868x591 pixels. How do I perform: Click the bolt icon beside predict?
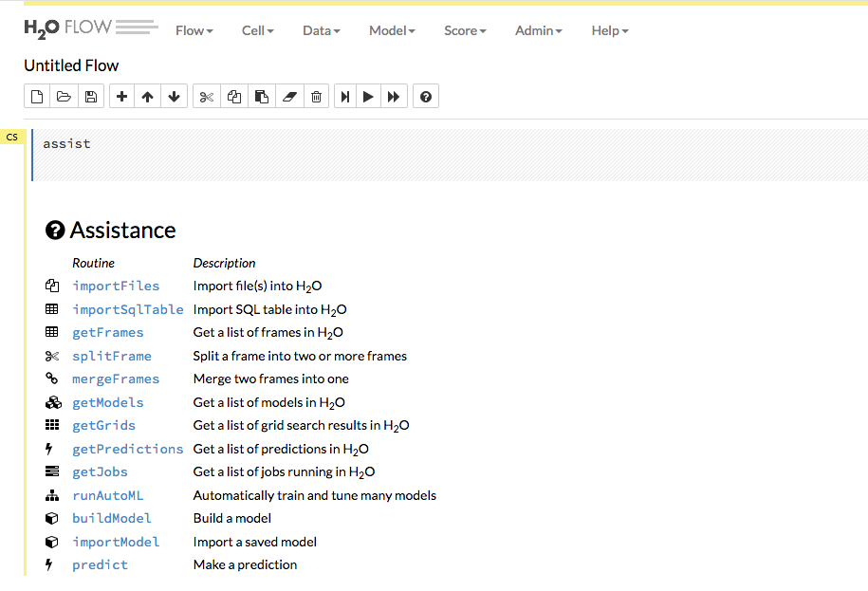point(49,564)
